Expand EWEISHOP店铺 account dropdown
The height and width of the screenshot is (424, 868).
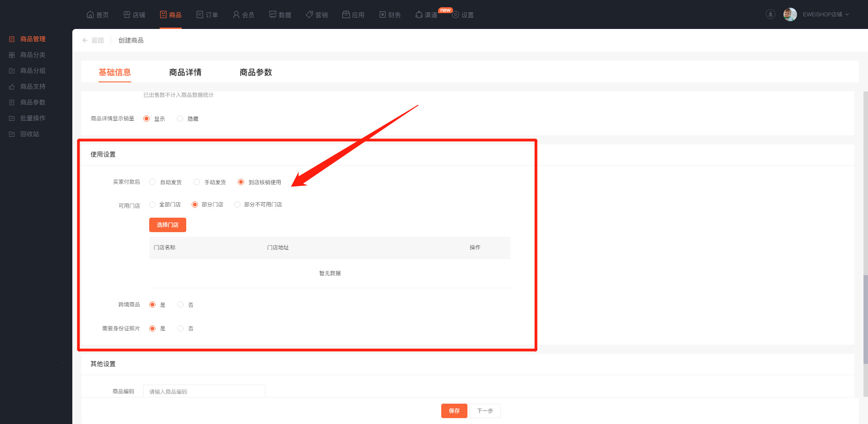[x=826, y=14]
